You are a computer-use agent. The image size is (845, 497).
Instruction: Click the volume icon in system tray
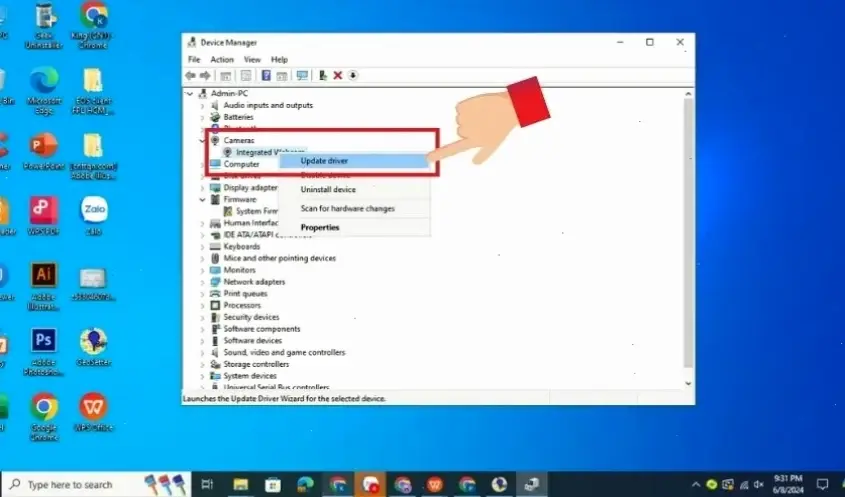(759, 484)
